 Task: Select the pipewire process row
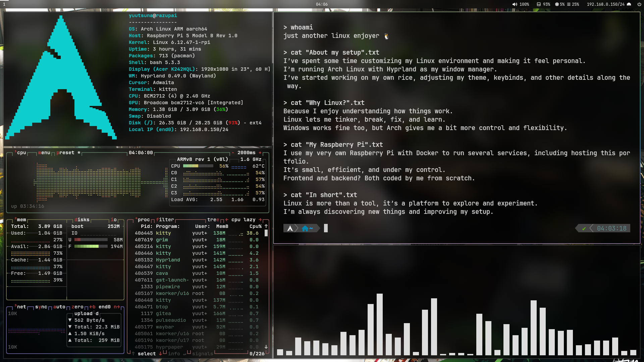pos(197,287)
